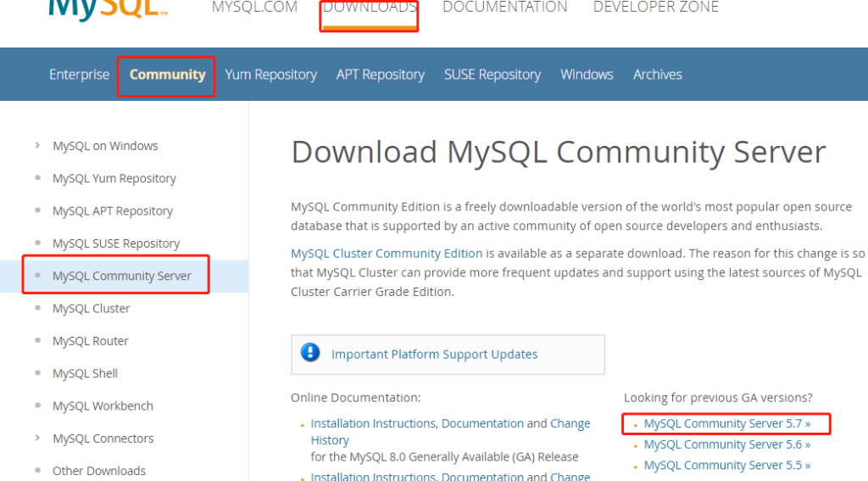Viewport: 868px width, 481px height.
Task: Open MySQL Community Server 5.5 link
Action: click(x=726, y=466)
